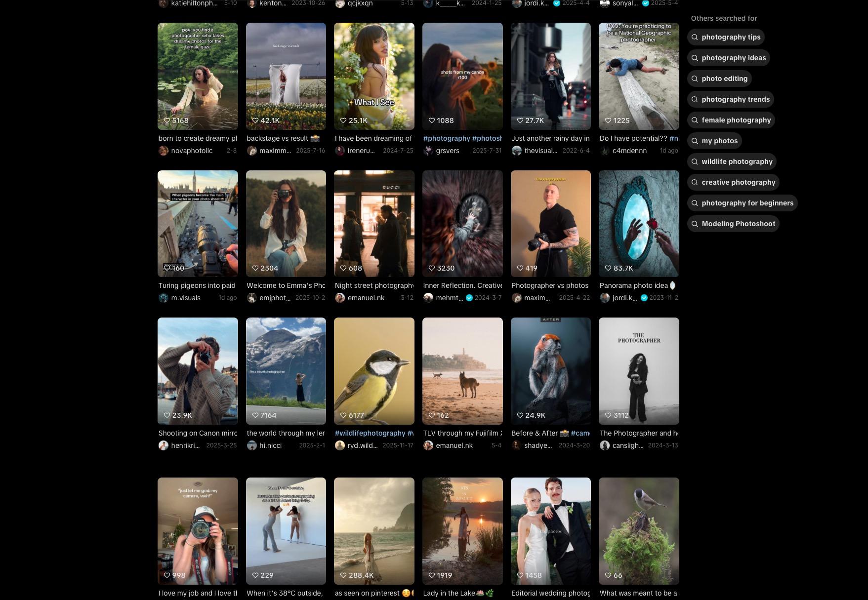Screen dimensions: 868x600
Task: Click search icon in 'Modeling Photoshoot' chip
Action: point(695,224)
